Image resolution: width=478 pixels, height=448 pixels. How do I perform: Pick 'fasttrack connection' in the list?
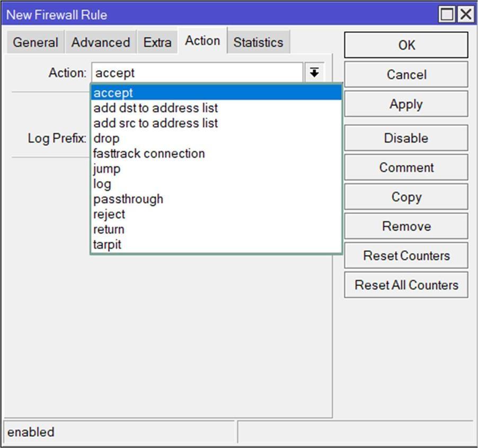(149, 154)
